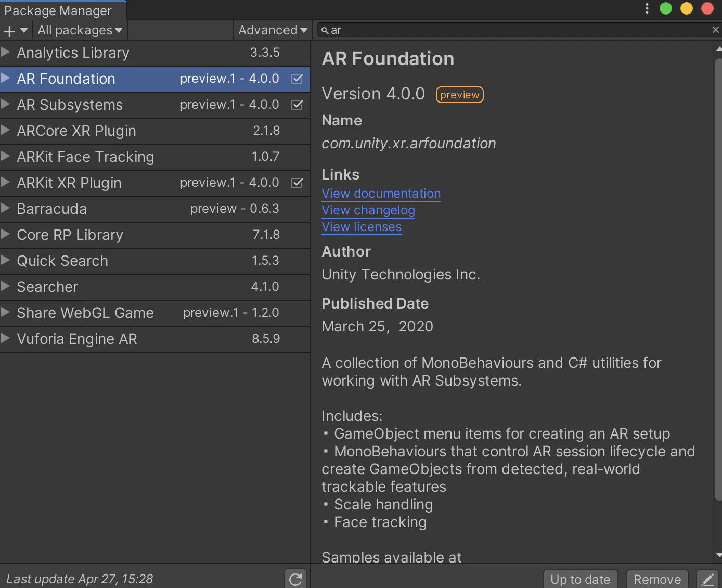This screenshot has width=722, height=588.
Task: Click the pencil edit package icon
Action: tap(707, 579)
